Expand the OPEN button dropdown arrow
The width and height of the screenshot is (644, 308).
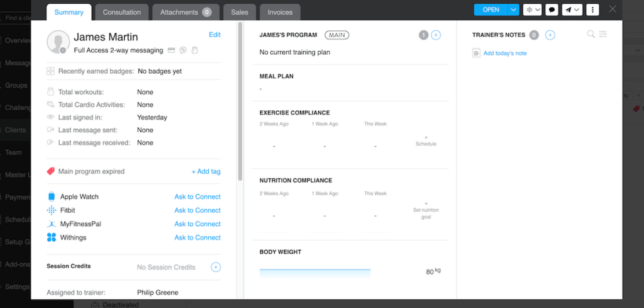(514, 10)
